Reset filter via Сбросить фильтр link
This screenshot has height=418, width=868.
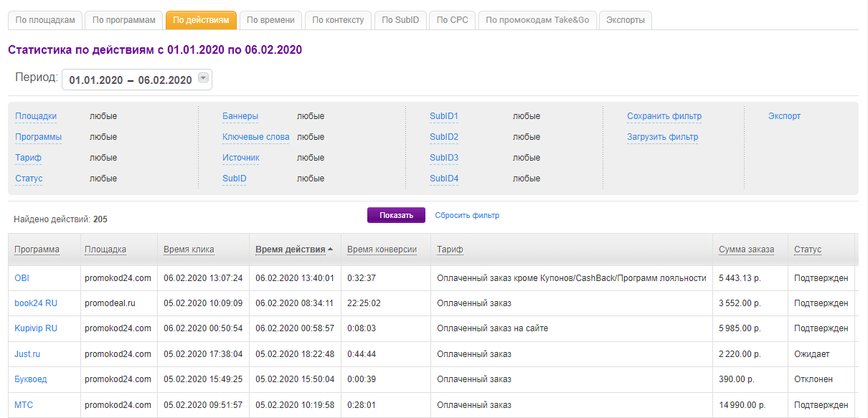coord(467,215)
